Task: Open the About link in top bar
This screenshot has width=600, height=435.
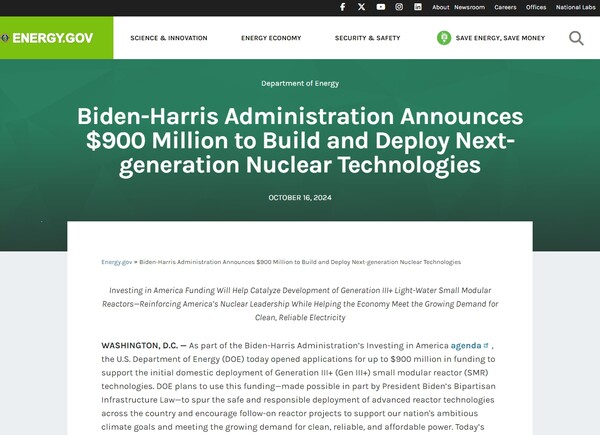Action: [441, 7]
